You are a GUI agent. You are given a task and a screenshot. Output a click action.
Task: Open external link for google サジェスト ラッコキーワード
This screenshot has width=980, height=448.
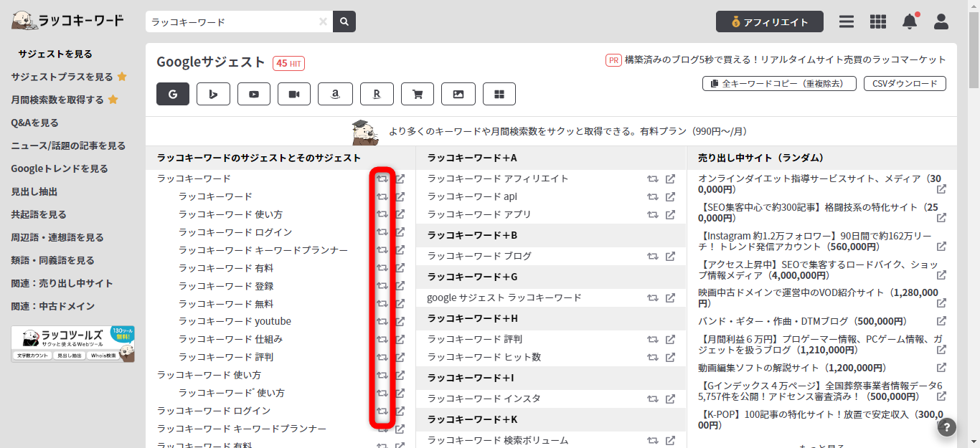[x=670, y=297]
